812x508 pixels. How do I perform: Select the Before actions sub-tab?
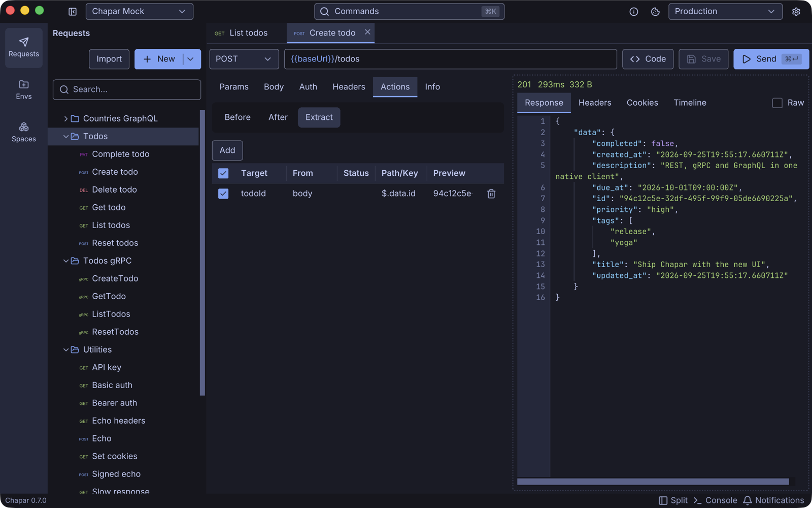(x=238, y=117)
